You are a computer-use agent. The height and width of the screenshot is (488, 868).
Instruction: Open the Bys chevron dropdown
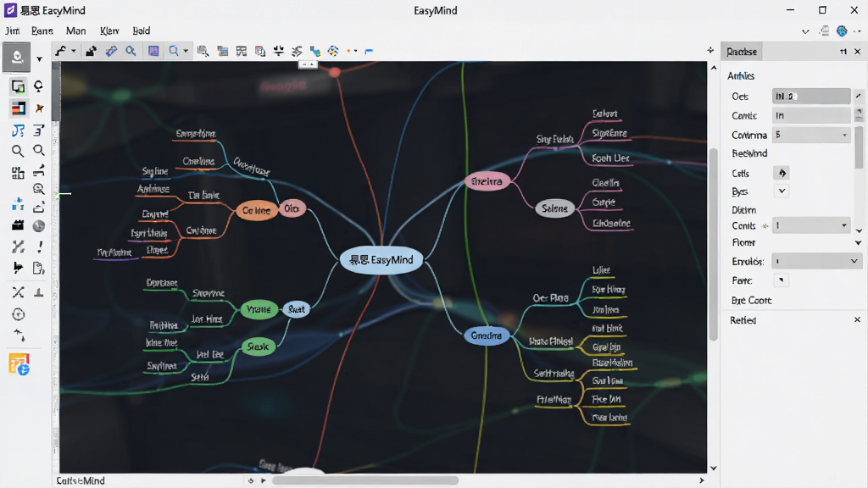click(782, 191)
